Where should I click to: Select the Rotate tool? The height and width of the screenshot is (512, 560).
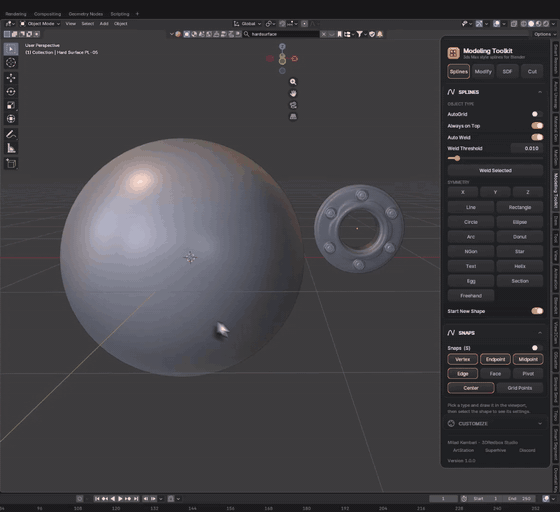11,91
